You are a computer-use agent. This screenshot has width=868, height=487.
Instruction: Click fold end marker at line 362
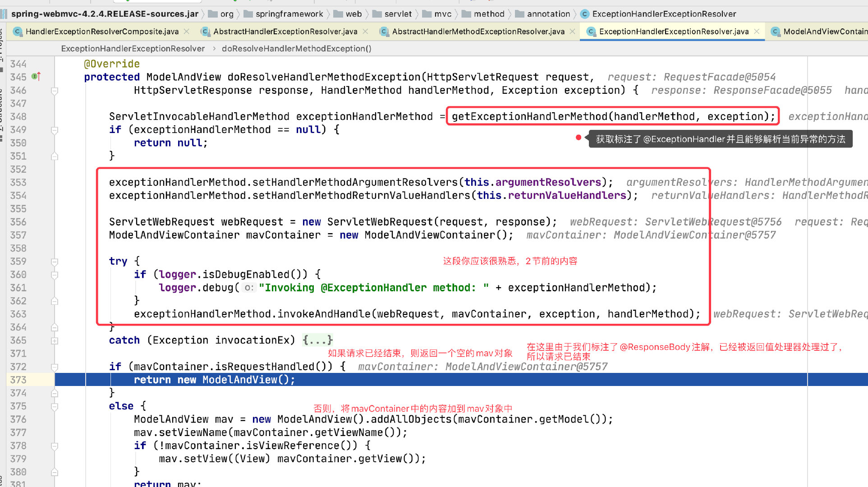[x=55, y=301]
